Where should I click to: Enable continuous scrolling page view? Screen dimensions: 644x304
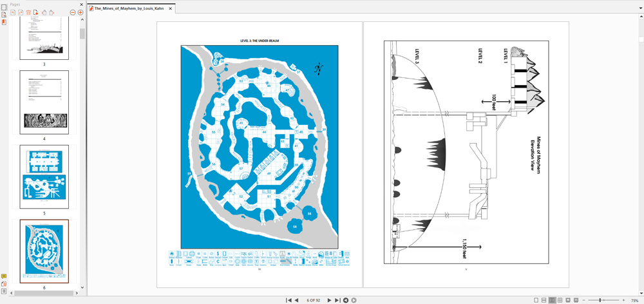pos(544,300)
